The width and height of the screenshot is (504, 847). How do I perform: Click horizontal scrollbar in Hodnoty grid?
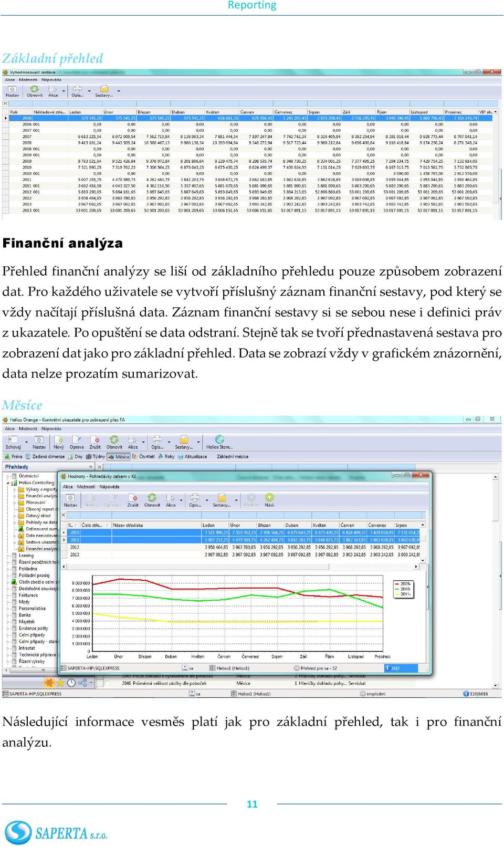(x=241, y=567)
